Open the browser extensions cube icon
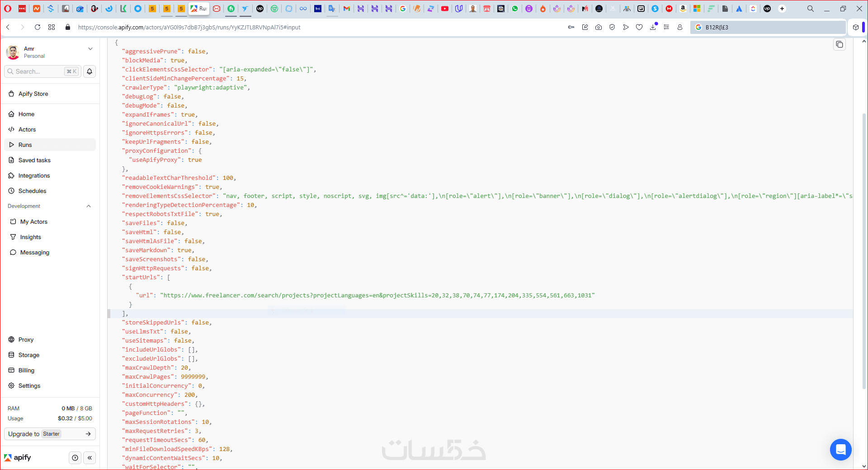The image size is (868, 470). [x=856, y=27]
